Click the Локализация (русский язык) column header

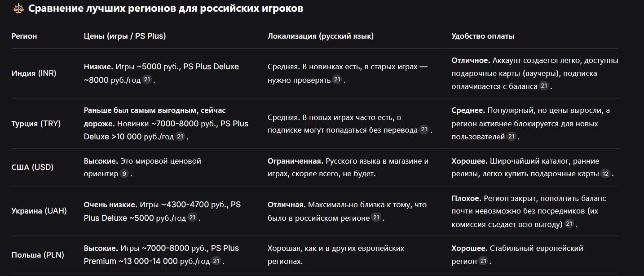[321, 36]
